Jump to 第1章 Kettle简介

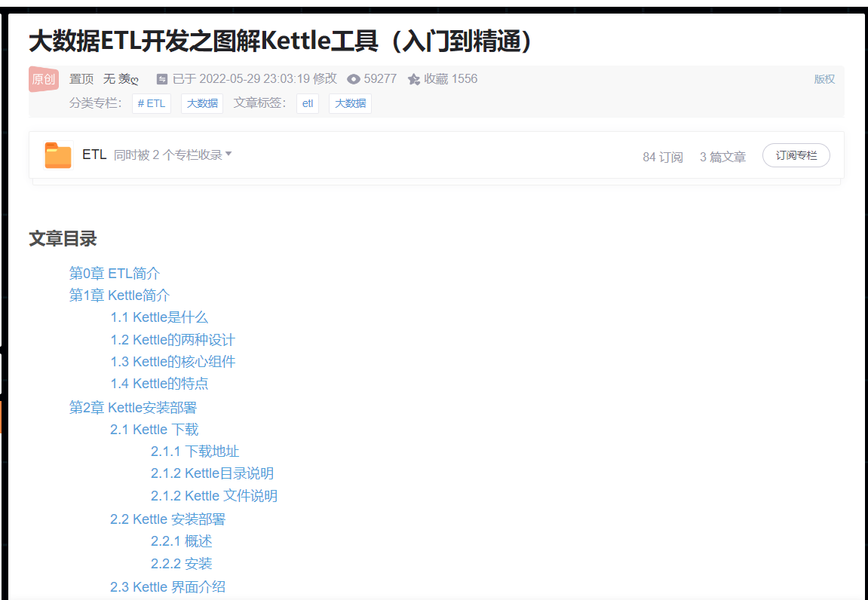coord(120,295)
